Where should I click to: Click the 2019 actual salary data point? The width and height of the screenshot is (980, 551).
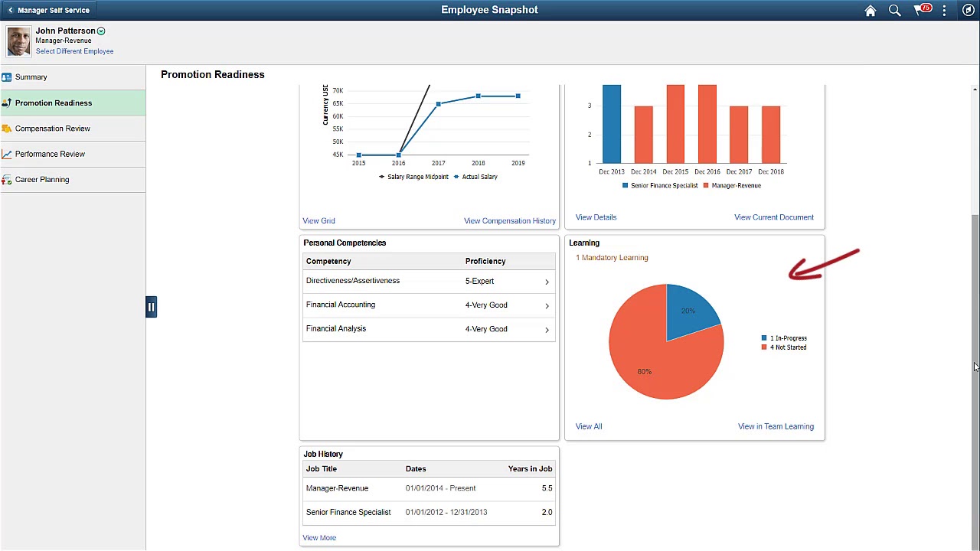[x=518, y=96]
